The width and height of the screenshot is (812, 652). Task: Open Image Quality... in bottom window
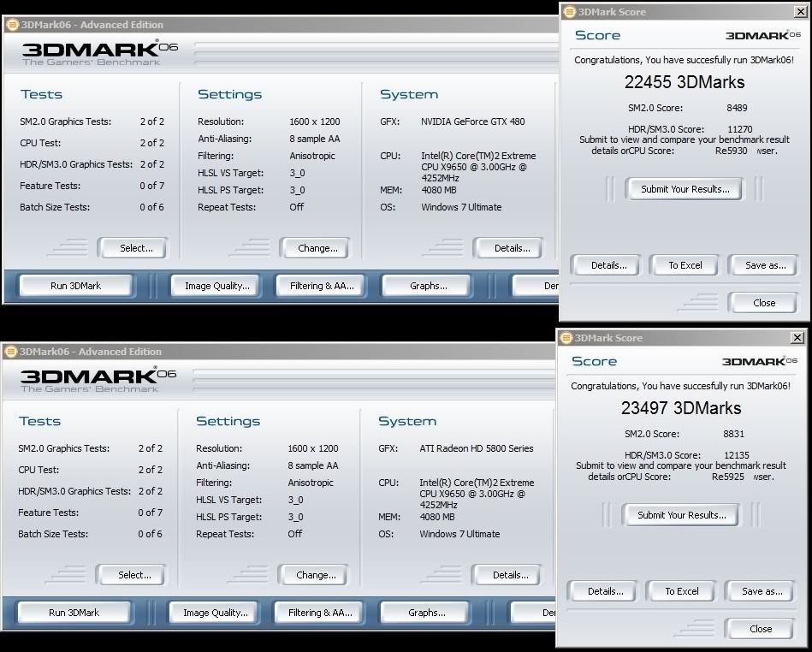pyautogui.click(x=215, y=612)
